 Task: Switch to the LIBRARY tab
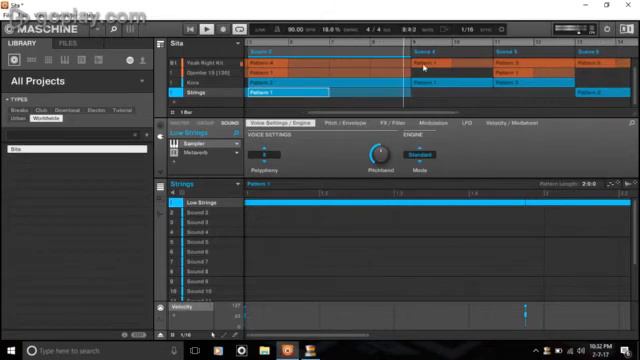22,43
